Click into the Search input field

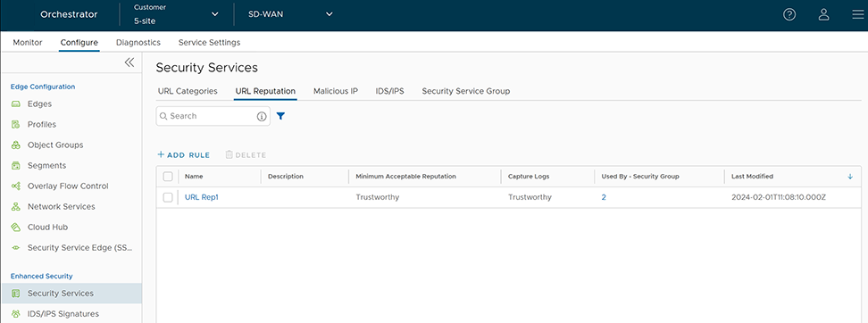point(213,116)
